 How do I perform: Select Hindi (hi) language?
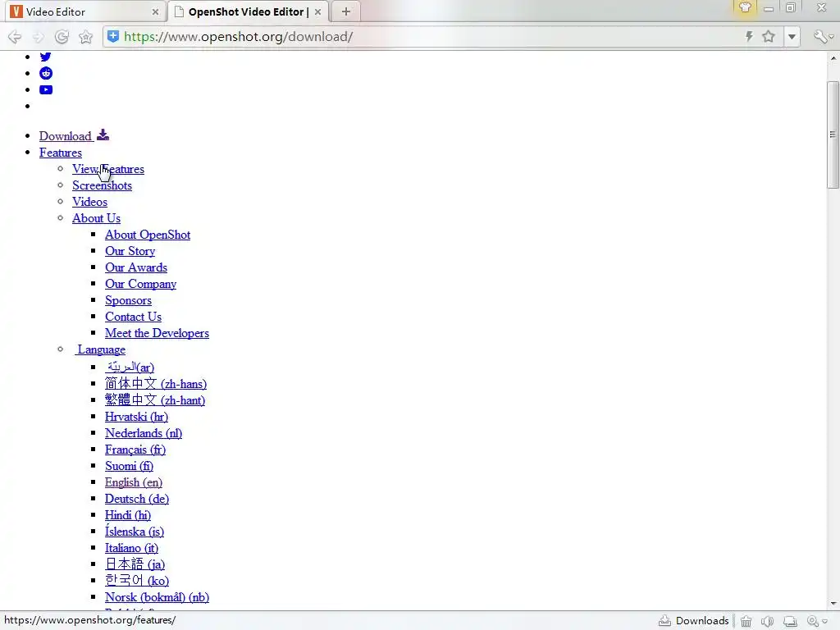(128, 515)
